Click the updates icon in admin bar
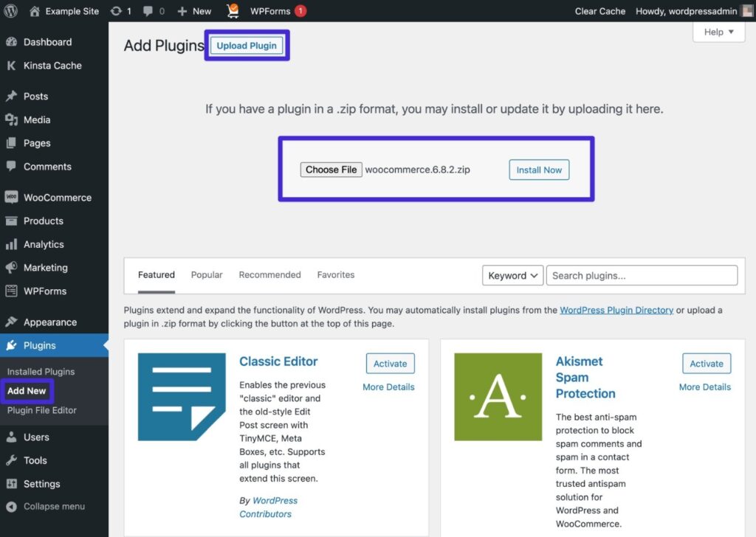Screen dimensions: 756x537 pos(116,11)
